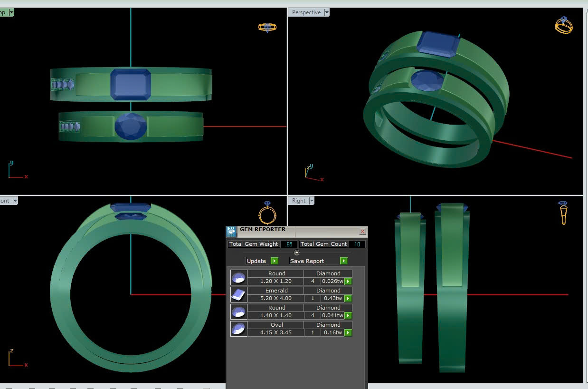Click the Gem Reporter panel icon
The image size is (588, 389).
tap(231, 232)
